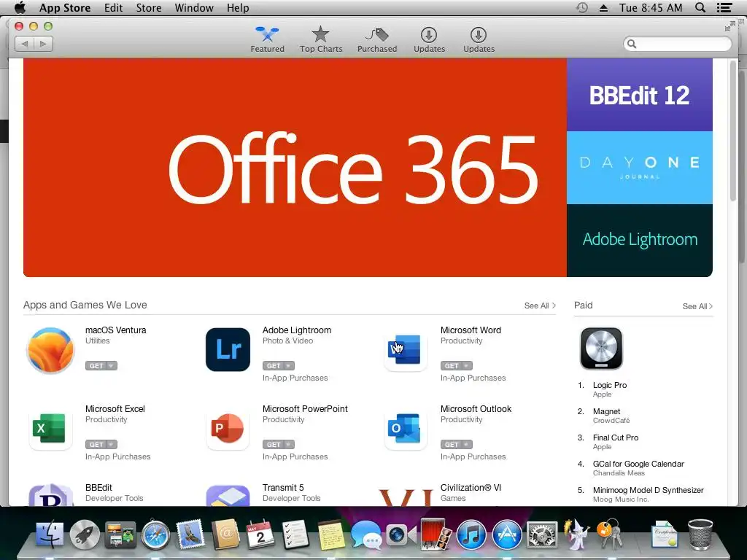Click the Microsoft Word app icon
The image size is (747, 560).
click(406, 349)
